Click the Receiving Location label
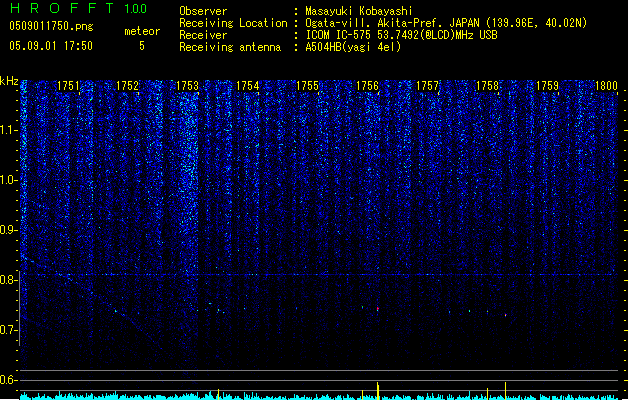This screenshot has width=629, height=400. tap(233, 23)
